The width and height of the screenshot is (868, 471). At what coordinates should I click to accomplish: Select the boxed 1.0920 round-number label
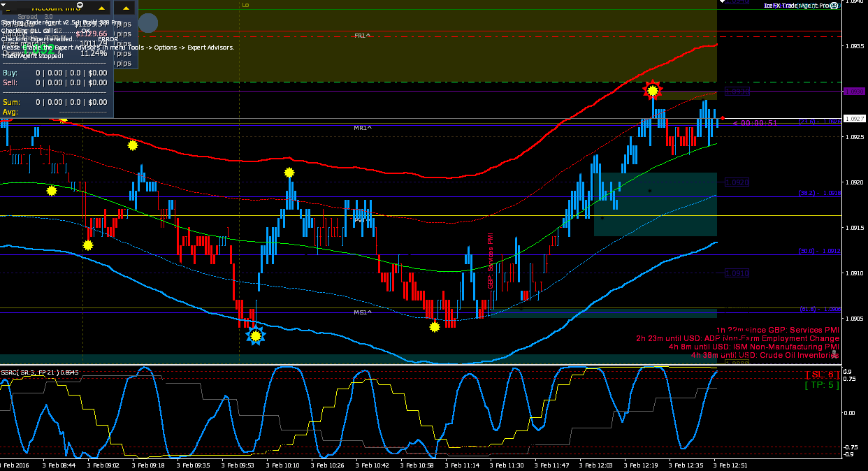(737, 182)
